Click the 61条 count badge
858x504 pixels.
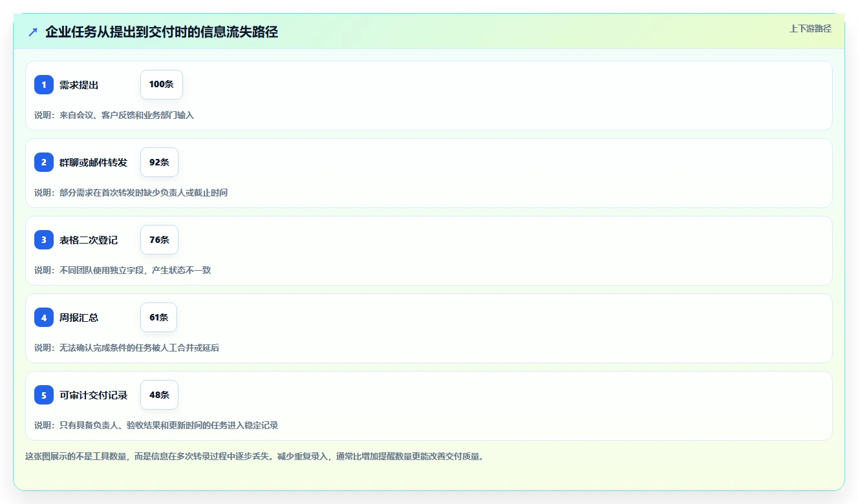(x=158, y=317)
